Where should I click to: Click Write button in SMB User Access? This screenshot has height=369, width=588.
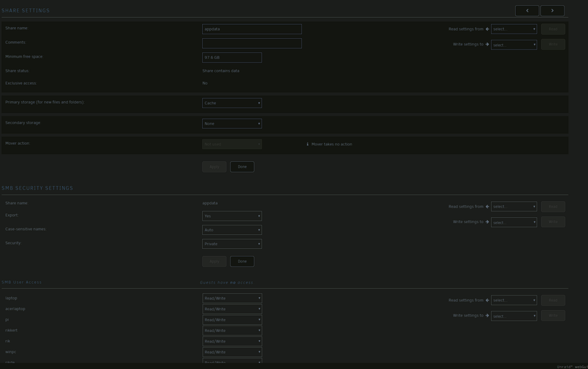(553, 315)
